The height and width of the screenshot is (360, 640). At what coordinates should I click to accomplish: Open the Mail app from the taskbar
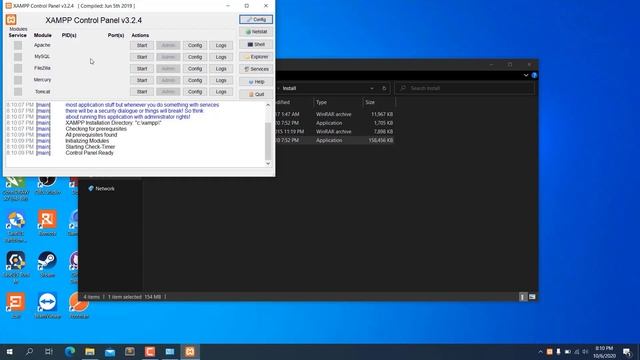tap(110, 351)
